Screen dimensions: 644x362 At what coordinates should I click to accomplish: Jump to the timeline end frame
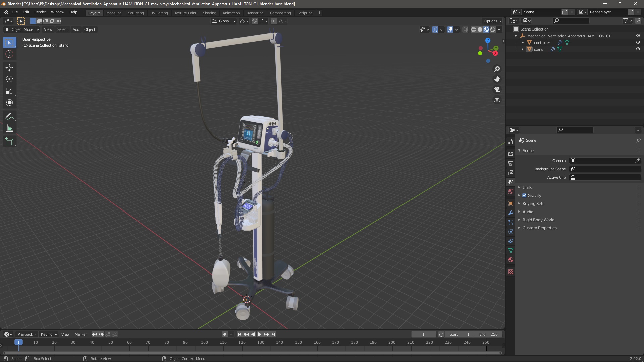point(273,334)
